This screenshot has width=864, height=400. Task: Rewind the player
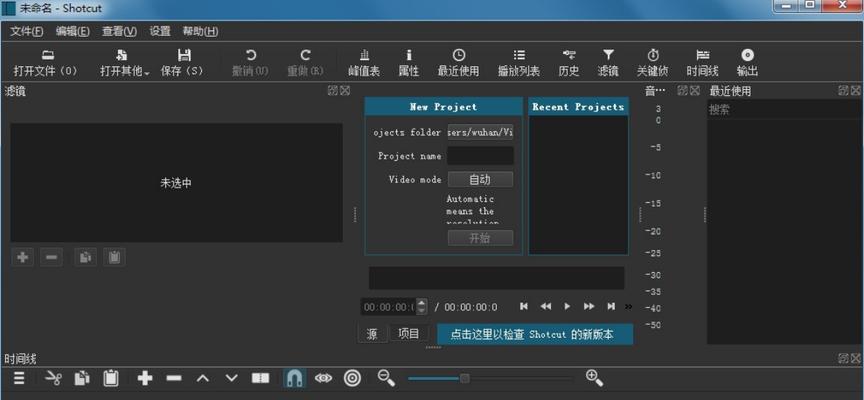(x=546, y=306)
